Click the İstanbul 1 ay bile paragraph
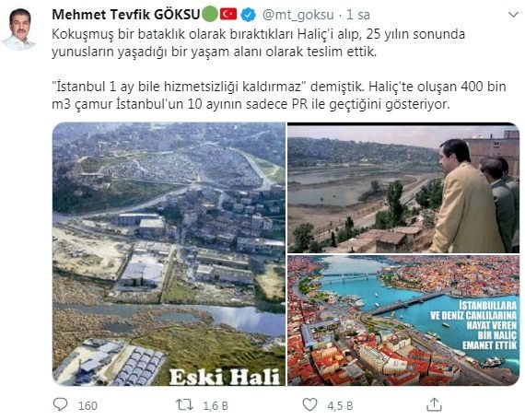This screenshot has height=420, width=525. click(x=279, y=96)
